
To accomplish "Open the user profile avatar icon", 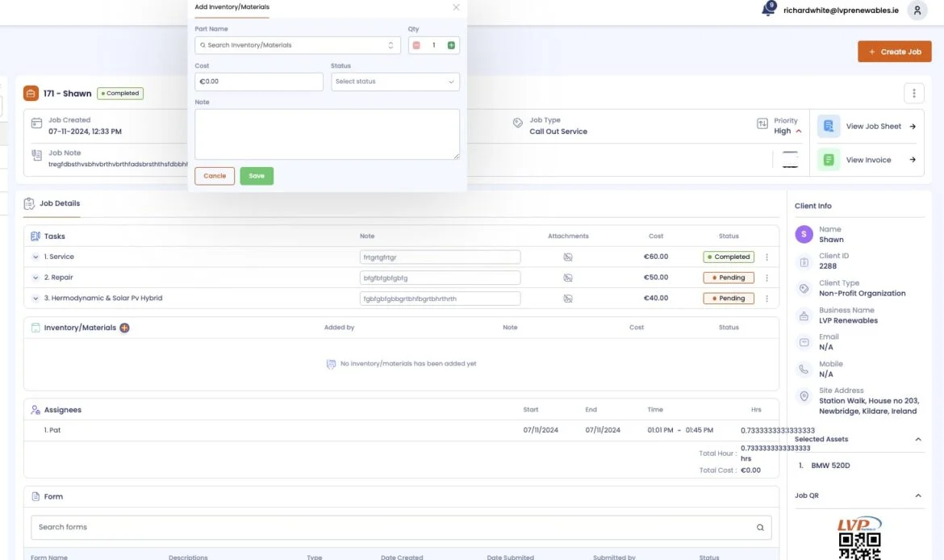I will 917,10.
